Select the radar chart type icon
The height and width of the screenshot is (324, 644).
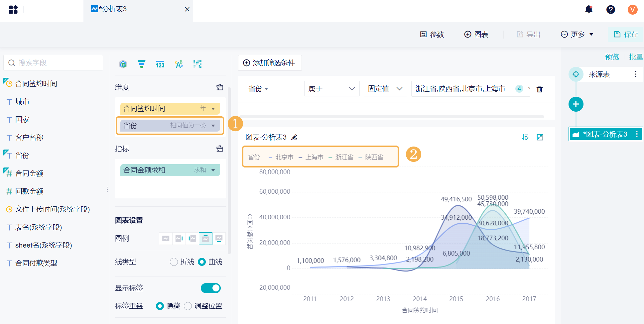tap(123, 64)
